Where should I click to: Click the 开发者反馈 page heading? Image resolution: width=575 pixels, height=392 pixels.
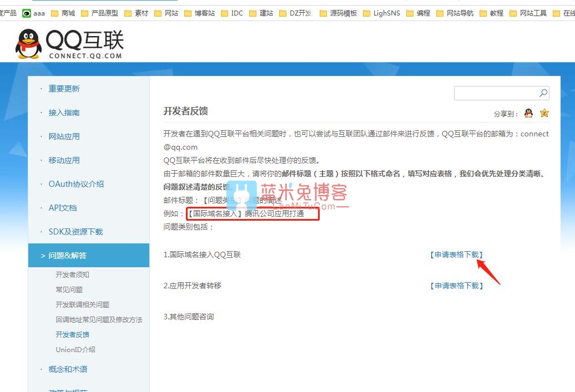[x=185, y=111]
